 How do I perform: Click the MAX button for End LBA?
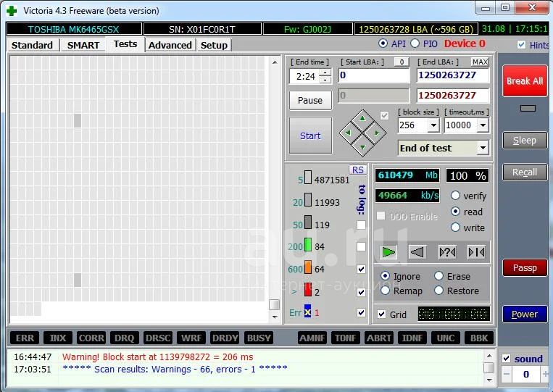[x=481, y=62]
